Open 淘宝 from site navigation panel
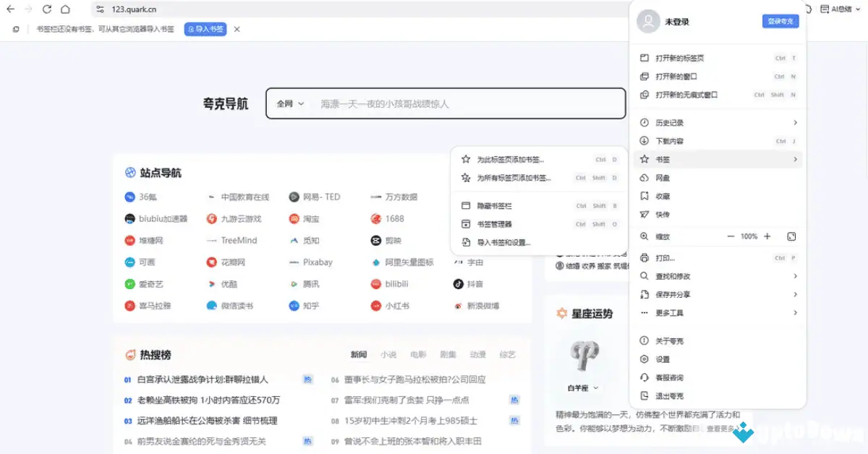This screenshot has height=454, width=868. [310, 218]
